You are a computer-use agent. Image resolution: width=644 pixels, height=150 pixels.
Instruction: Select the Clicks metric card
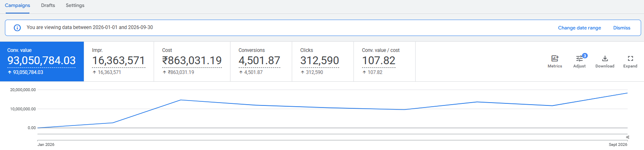click(x=323, y=61)
